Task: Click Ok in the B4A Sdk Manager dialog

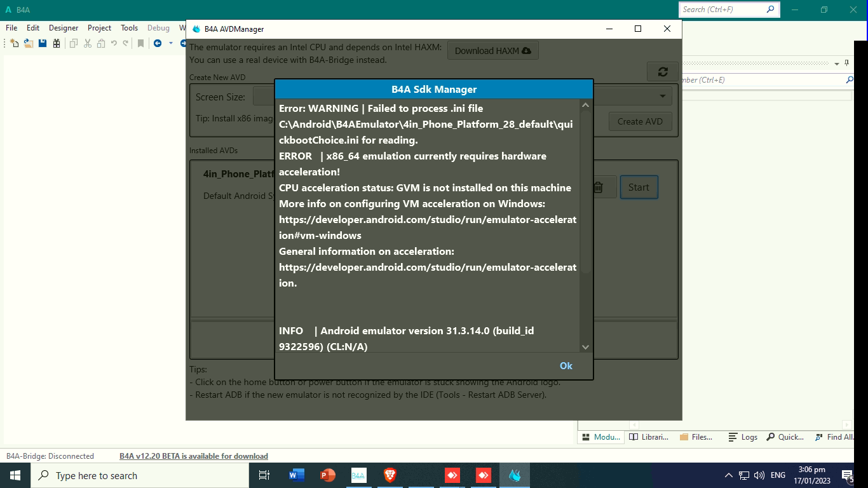Action: click(x=566, y=365)
